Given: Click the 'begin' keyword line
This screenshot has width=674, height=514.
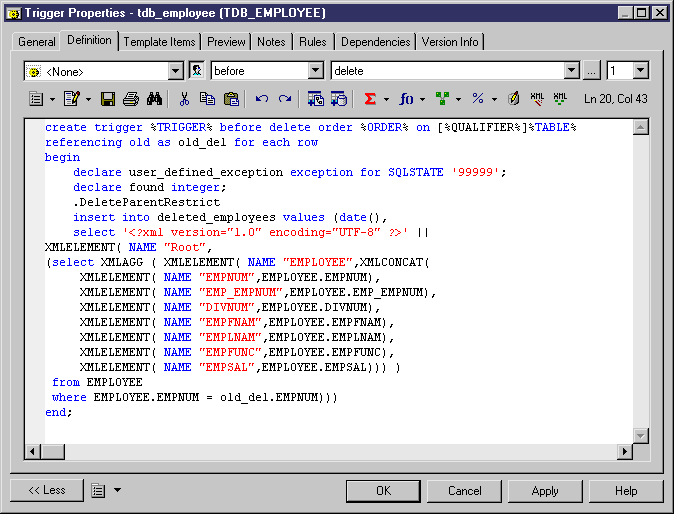Looking at the screenshot, I should [62, 157].
